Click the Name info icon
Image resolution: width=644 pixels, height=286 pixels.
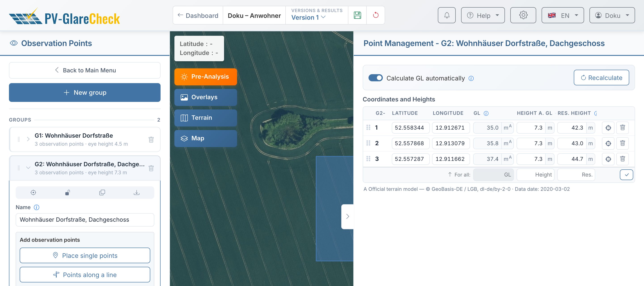tap(36, 207)
